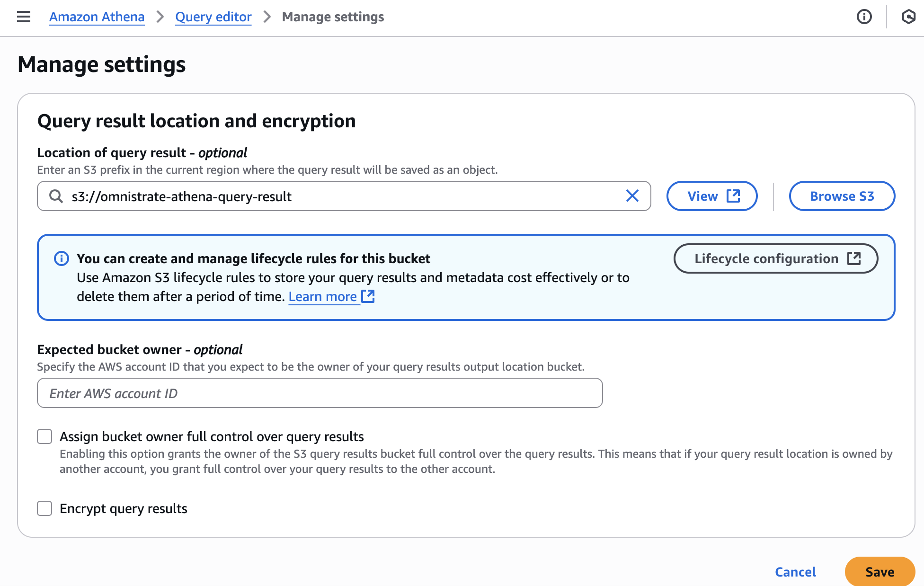
Task: Click the external link icon on View button
Action: [x=733, y=196]
